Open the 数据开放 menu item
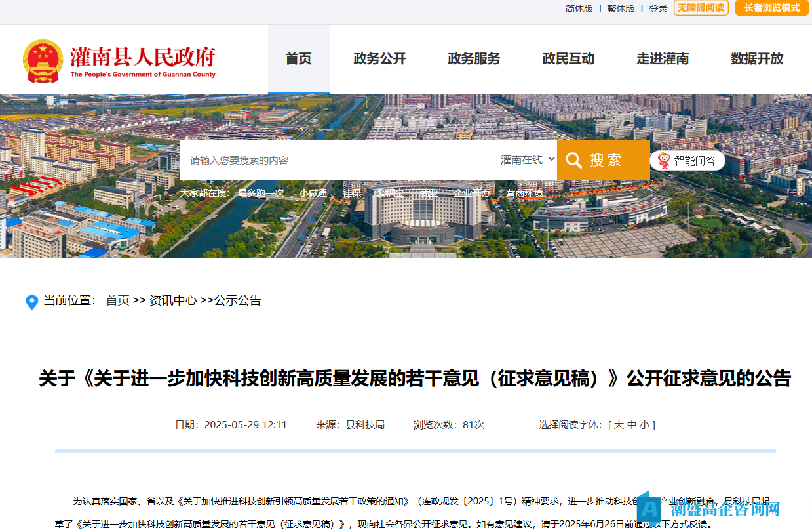Screen dimensions: 812x532 pyautogui.click(x=757, y=59)
